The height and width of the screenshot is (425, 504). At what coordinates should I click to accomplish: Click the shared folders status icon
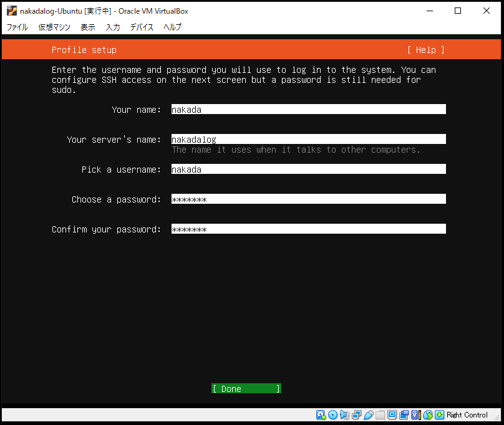pyautogui.click(x=380, y=415)
